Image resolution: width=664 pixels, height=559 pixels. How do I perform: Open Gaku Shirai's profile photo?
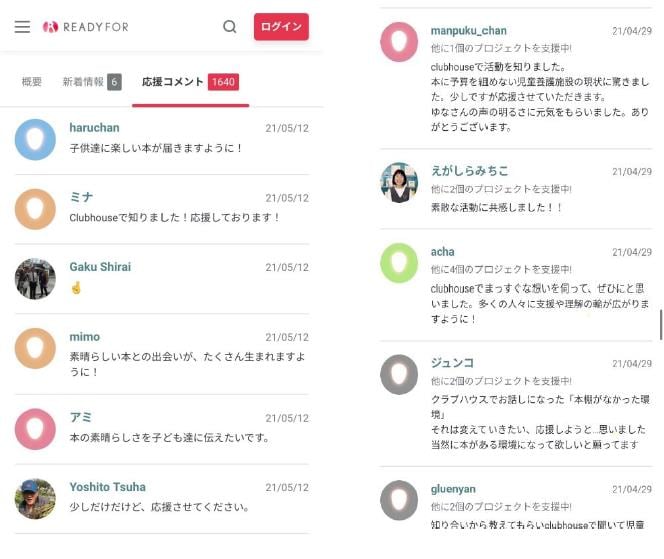point(35,278)
